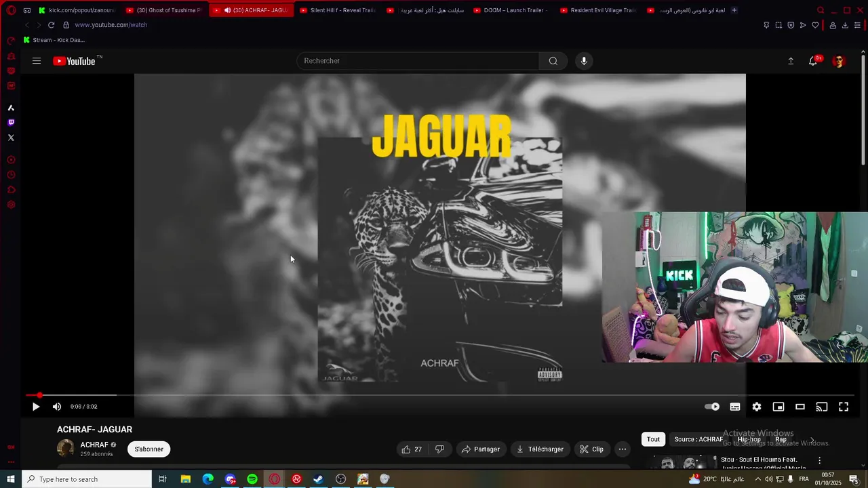This screenshot has width=868, height=488.
Task: Click the YouTube search magnifier button
Action: click(x=553, y=61)
